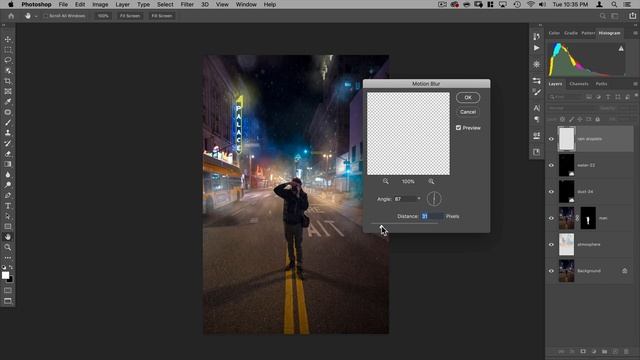This screenshot has height=360, width=640.
Task: Open the Paragraph panel icon
Action: [536, 119]
